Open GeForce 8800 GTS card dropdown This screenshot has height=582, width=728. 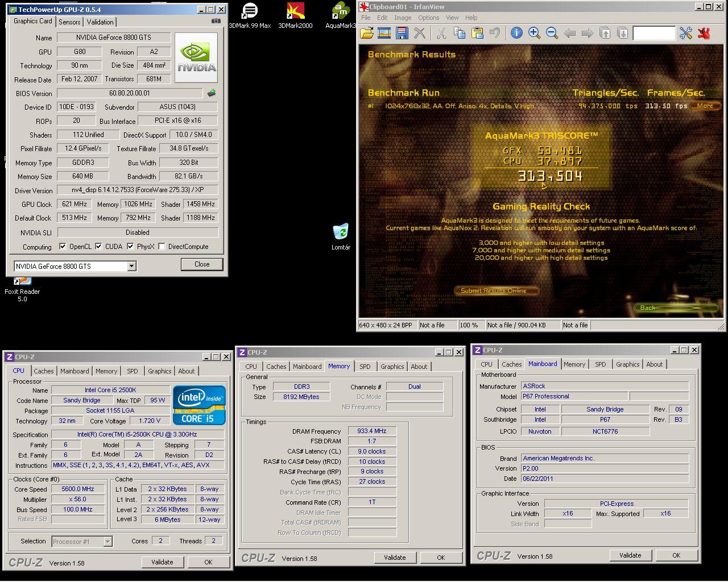(131, 266)
